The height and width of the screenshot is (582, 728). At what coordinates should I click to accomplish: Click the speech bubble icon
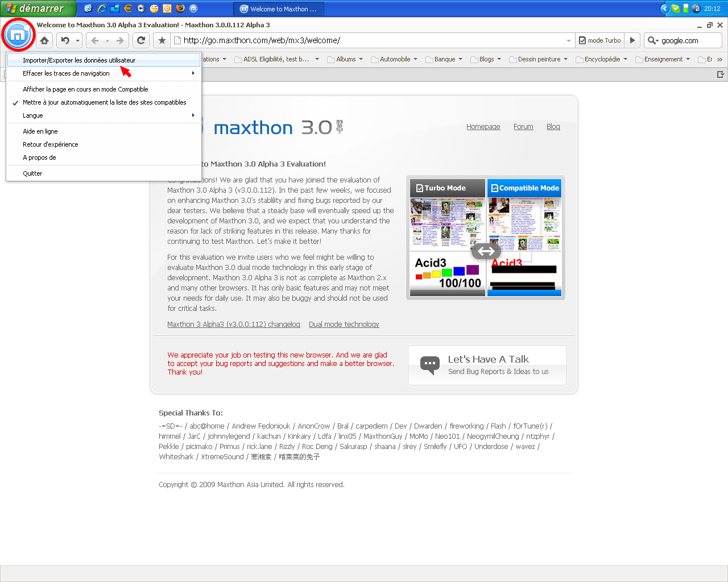[x=430, y=365]
